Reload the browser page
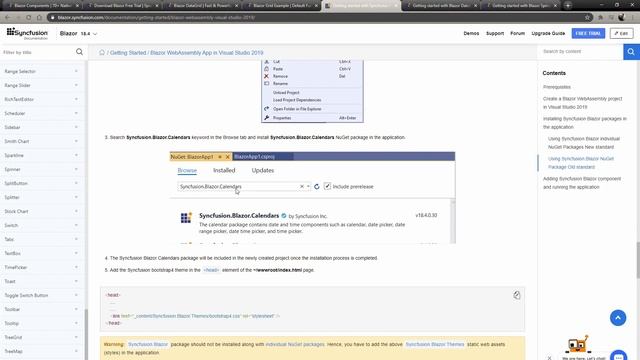The height and width of the screenshot is (360, 640). [28, 18]
